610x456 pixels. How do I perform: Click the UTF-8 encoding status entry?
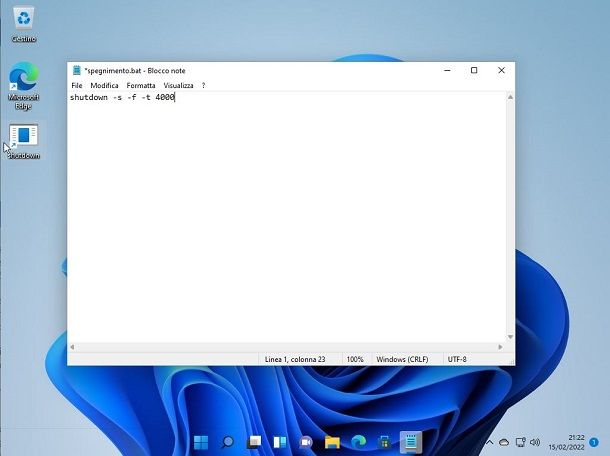(457, 359)
